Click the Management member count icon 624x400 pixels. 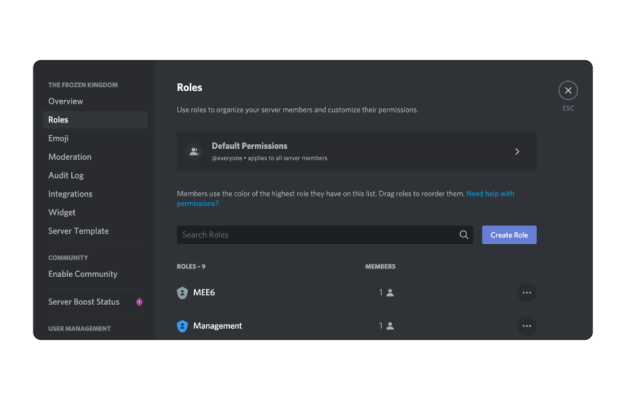click(x=390, y=326)
